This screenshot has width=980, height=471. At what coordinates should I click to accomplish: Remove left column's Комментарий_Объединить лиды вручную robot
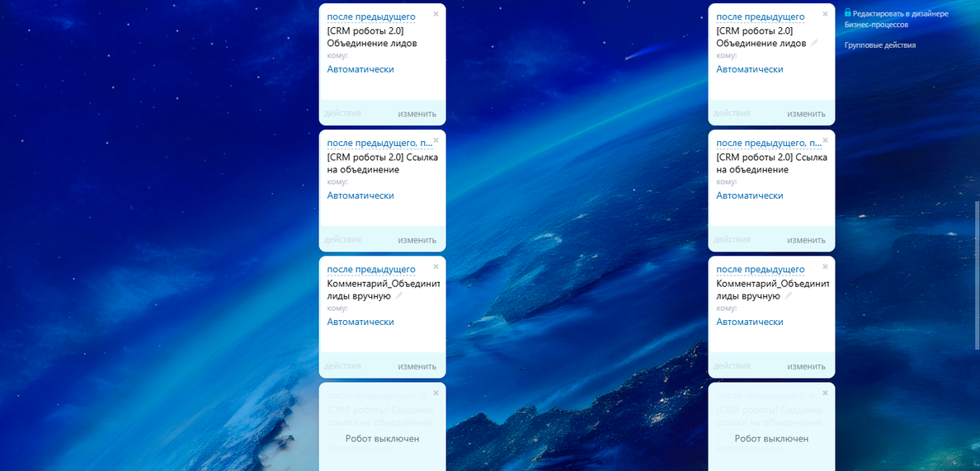click(x=436, y=266)
